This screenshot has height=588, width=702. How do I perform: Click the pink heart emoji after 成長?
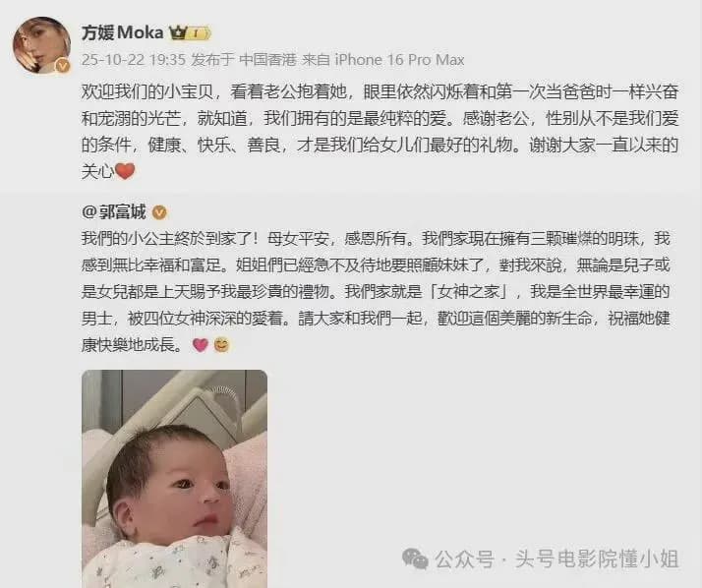pyautogui.click(x=201, y=345)
